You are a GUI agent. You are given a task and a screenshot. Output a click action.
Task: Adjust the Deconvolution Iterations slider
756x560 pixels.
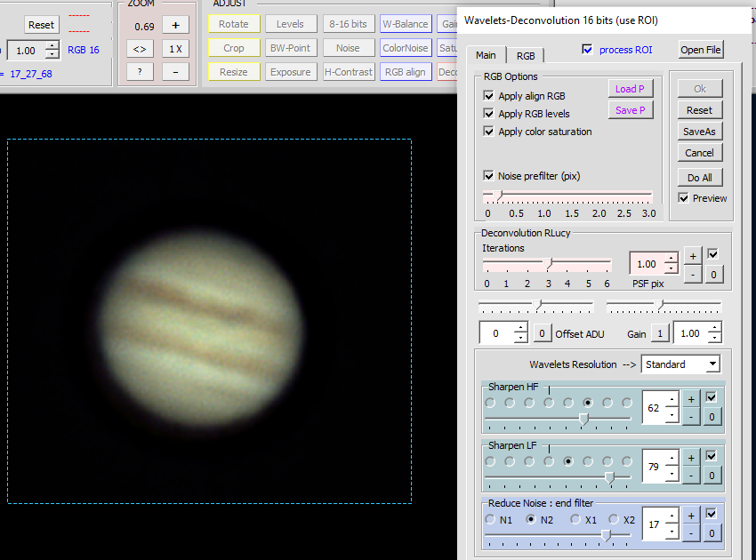click(x=549, y=264)
